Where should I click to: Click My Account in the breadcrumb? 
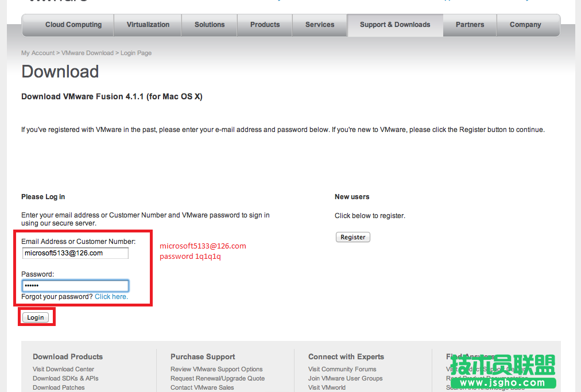click(37, 53)
